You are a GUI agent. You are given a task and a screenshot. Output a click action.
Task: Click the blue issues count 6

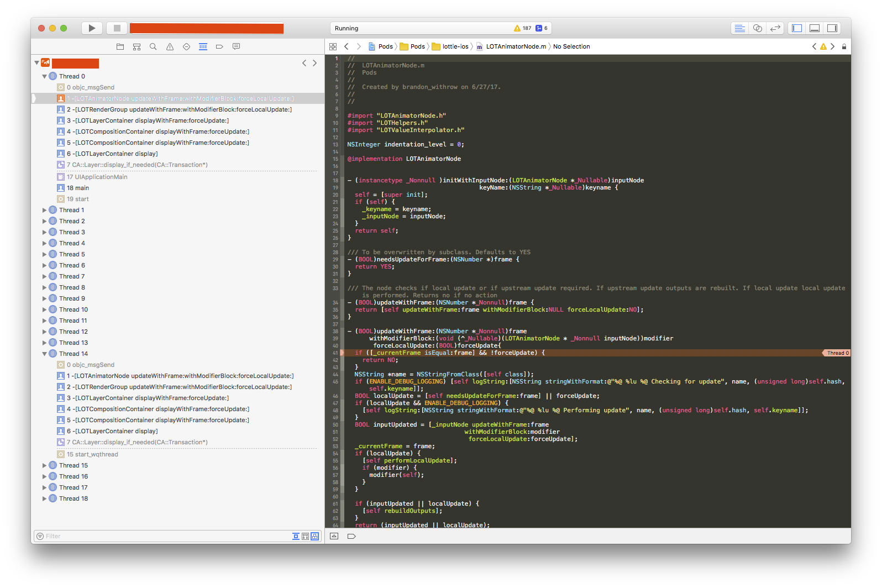pos(542,28)
